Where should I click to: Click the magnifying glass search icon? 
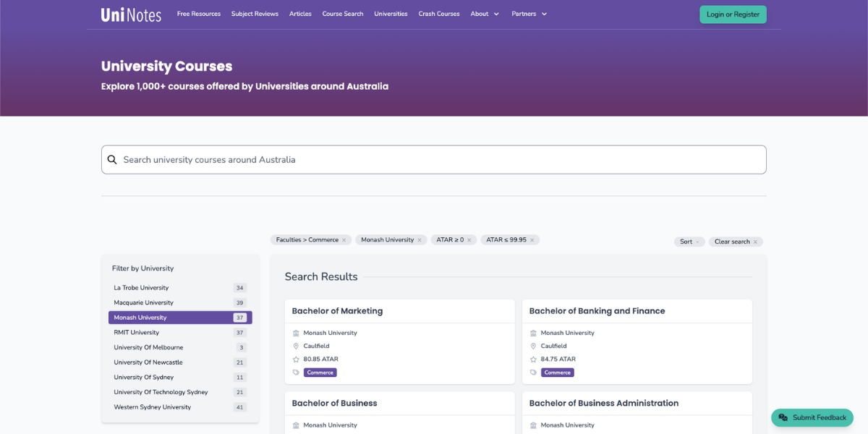(112, 159)
